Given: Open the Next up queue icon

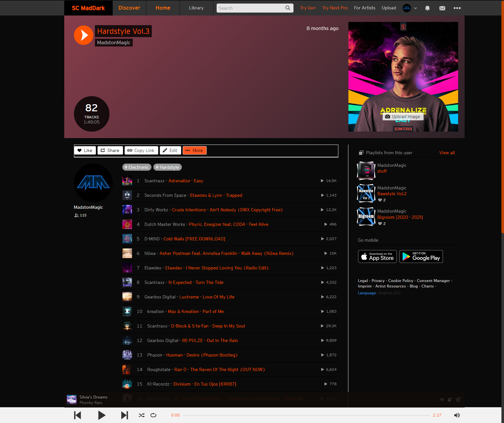Looking at the screenshot, I should [x=458, y=399].
